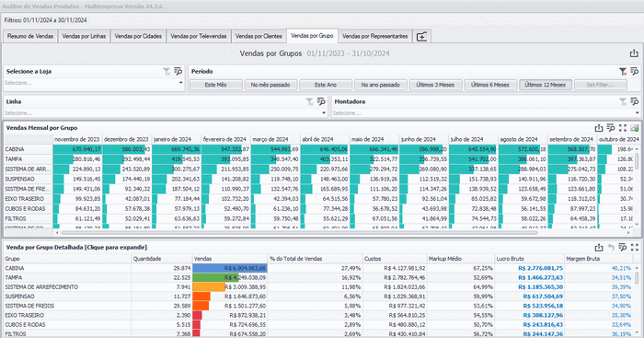Open the Vendas por Clientes tab
The image size is (644, 338).
pyautogui.click(x=259, y=36)
